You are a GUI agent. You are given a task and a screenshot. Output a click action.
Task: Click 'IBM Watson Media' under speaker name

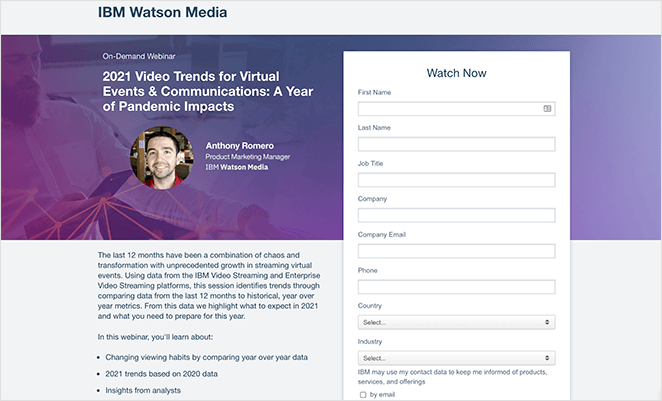pyautogui.click(x=237, y=167)
